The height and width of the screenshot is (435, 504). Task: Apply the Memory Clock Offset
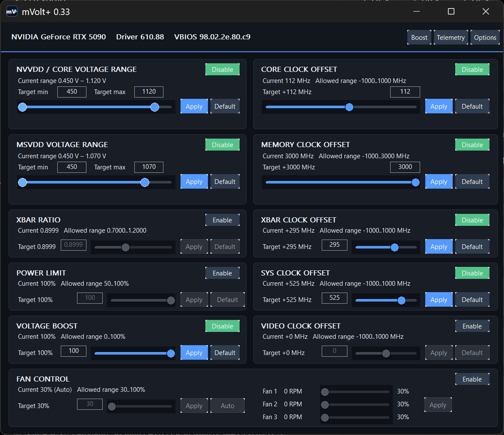[439, 181]
